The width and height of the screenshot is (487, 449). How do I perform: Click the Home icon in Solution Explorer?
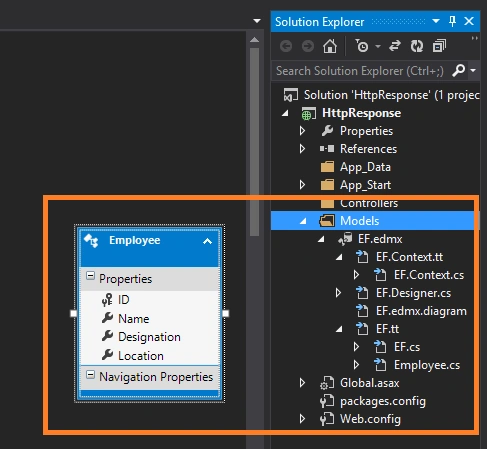coord(330,46)
